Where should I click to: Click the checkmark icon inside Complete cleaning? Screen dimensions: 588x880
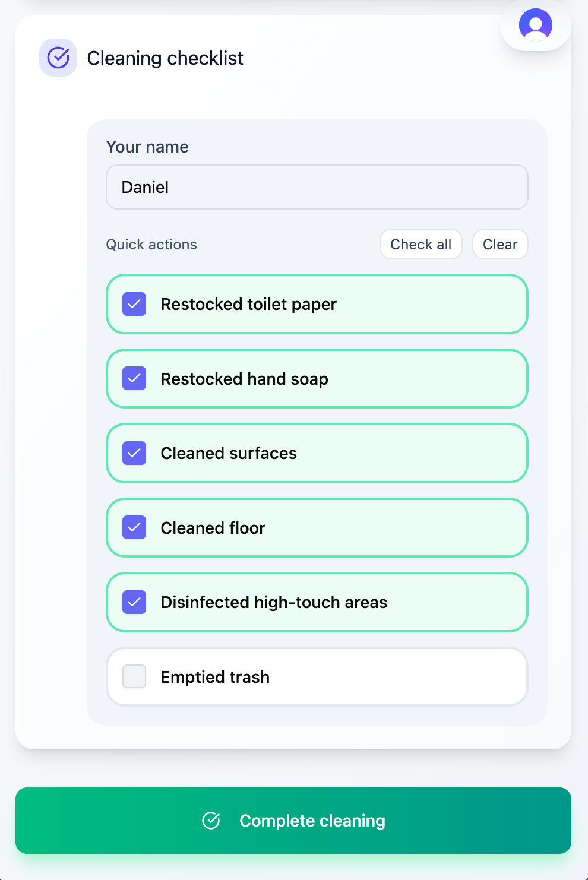(x=212, y=821)
